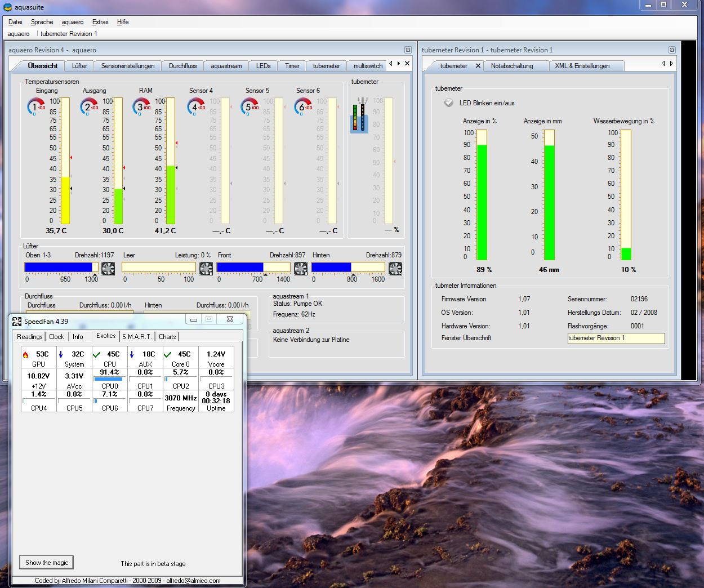This screenshot has height=588, width=704.
Task: Open the Notabschaltung tab
Action: (x=511, y=66)
